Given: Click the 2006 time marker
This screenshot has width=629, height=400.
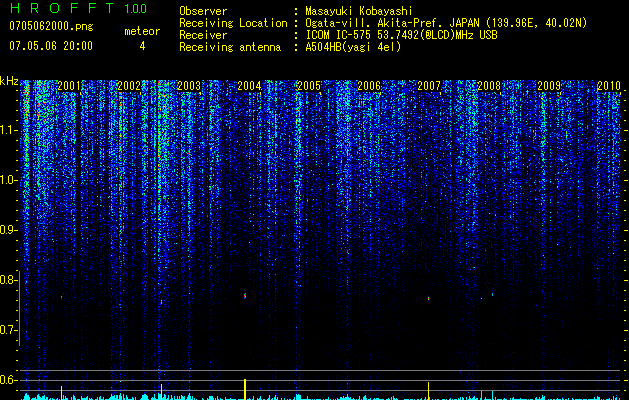Looking at the screenshot, I should (369, 86).
